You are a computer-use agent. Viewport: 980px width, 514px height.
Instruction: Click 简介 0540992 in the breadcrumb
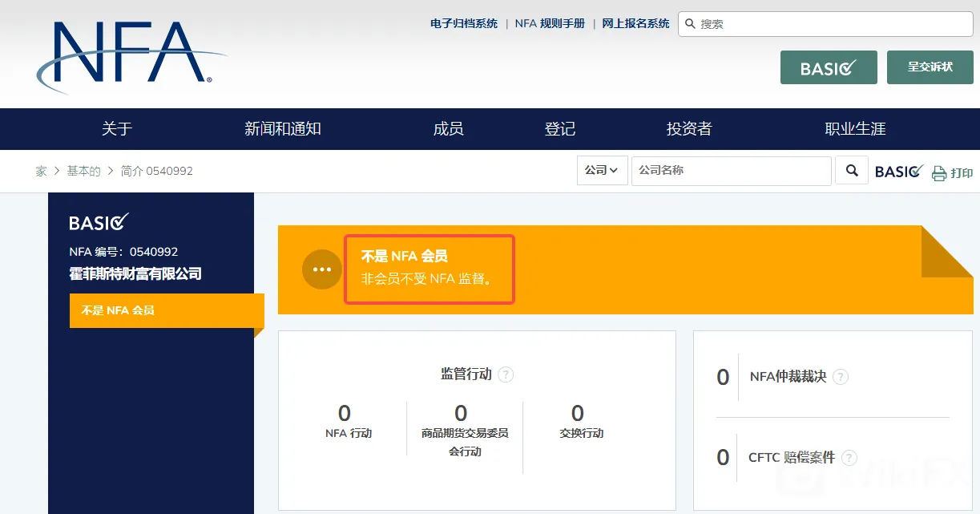tap(157, 171)
